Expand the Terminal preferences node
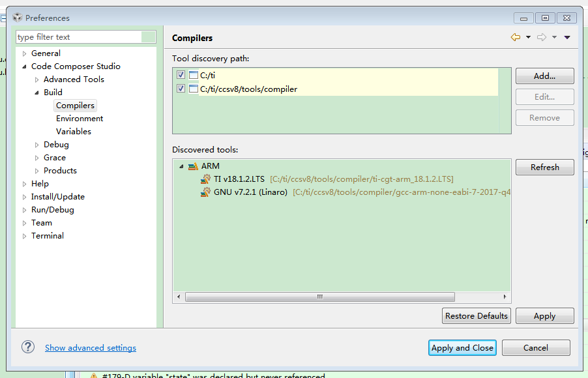Viewport: 588px width, 378px height. [x=24, y=236]
